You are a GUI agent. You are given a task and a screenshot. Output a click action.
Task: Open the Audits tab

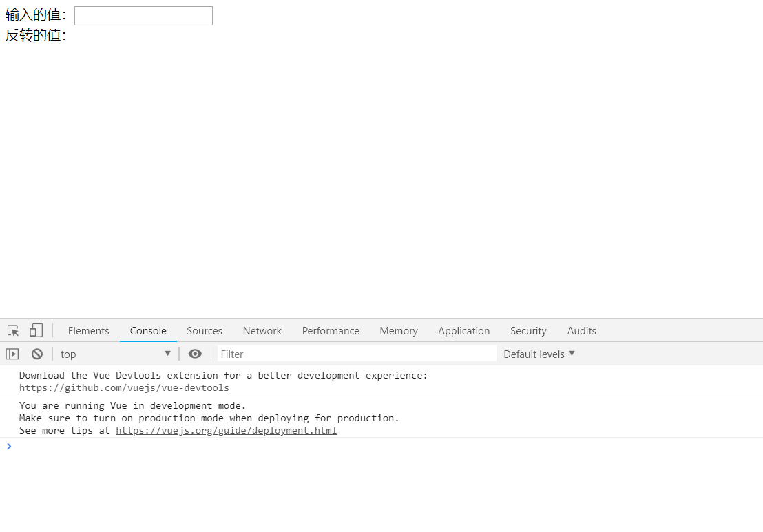(x=581, y=330)
